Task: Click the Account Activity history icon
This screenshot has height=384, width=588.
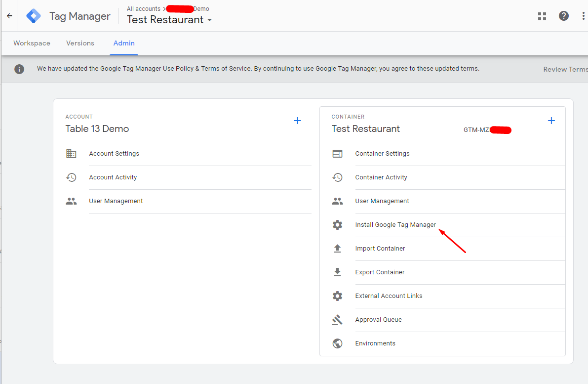Action: [x=71, y=177]
